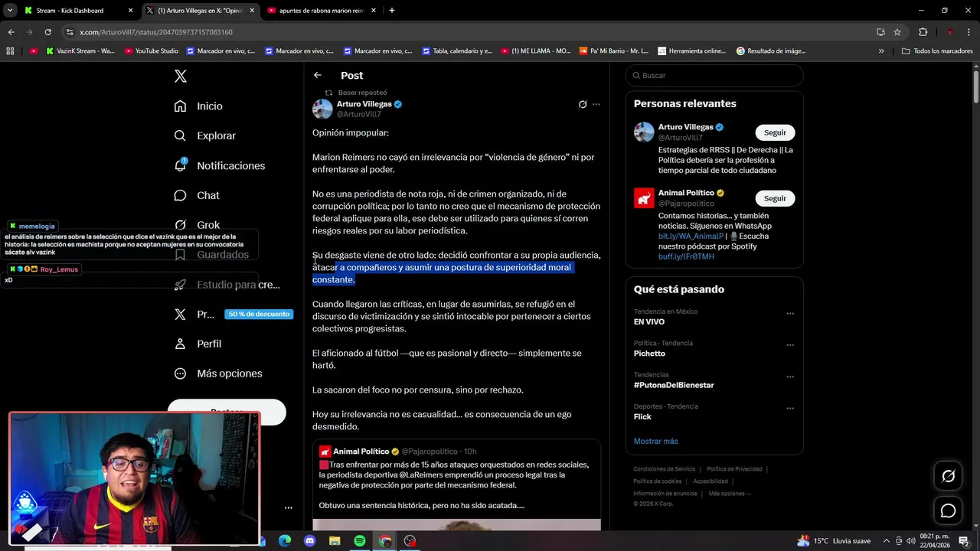Open floating messages chat bubble button
This screenshot has height=551, width=980.
pyautogui.click(x=948, y=510)
